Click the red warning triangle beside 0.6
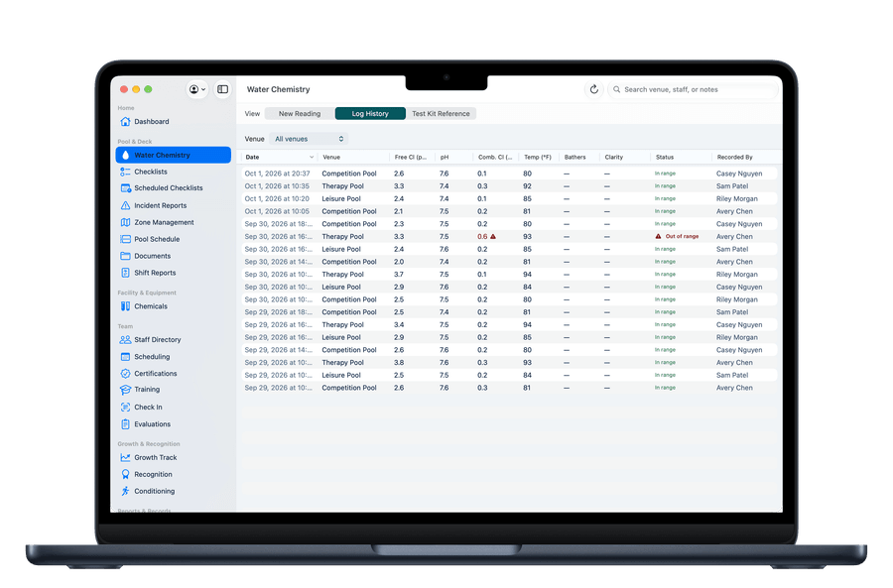 click(493, 236)
